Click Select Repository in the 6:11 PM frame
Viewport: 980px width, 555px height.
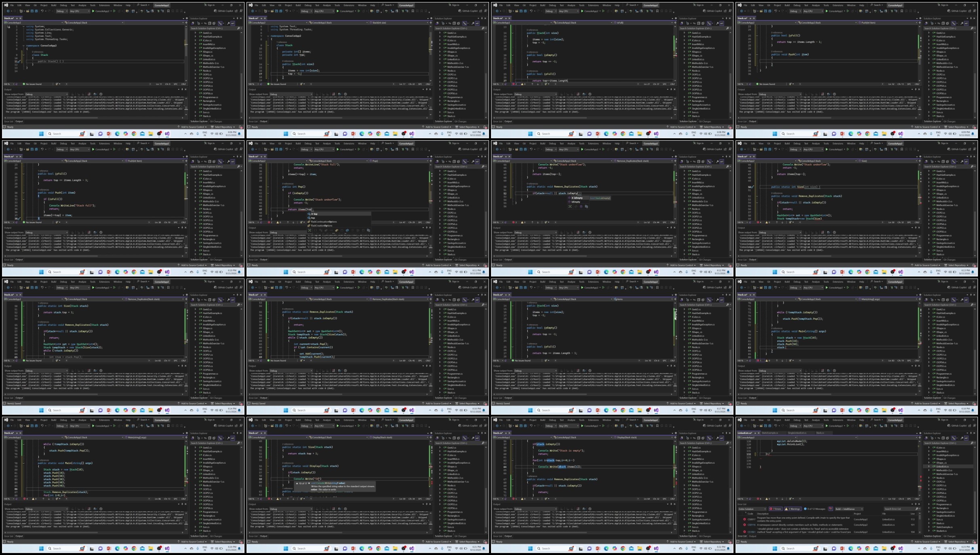point(468,265)
